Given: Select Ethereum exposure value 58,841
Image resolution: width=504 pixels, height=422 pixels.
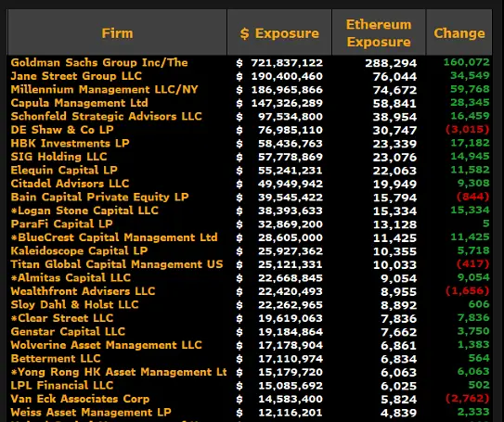Looking at the screenshot, I should coord(394,103).
